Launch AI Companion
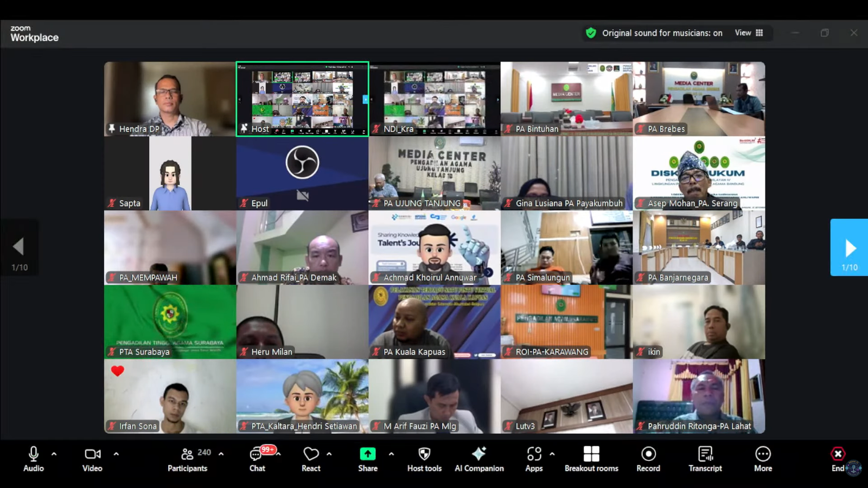The image size is (868, 488). pos(479,459)
